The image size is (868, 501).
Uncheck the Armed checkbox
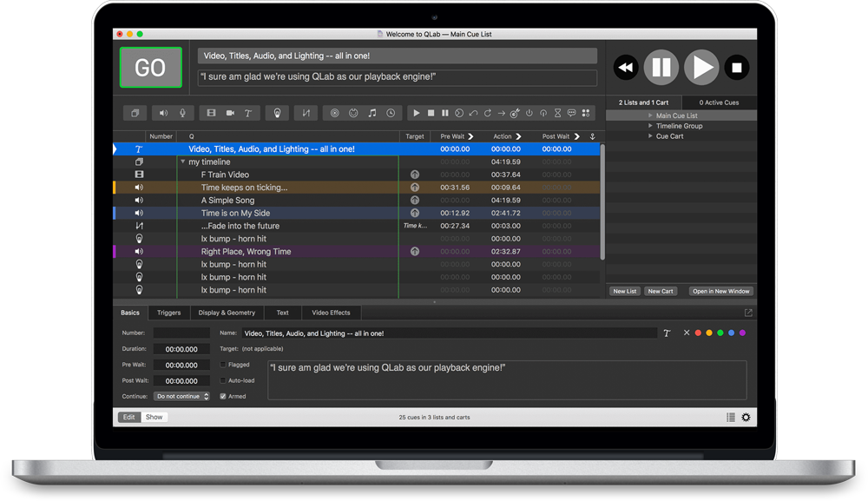click(223, 396)
